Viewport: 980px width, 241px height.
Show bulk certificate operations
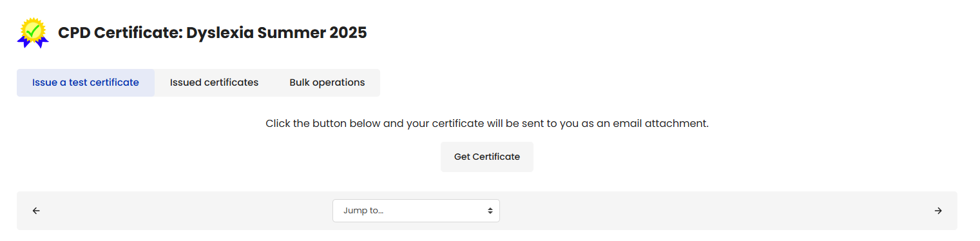327,82
